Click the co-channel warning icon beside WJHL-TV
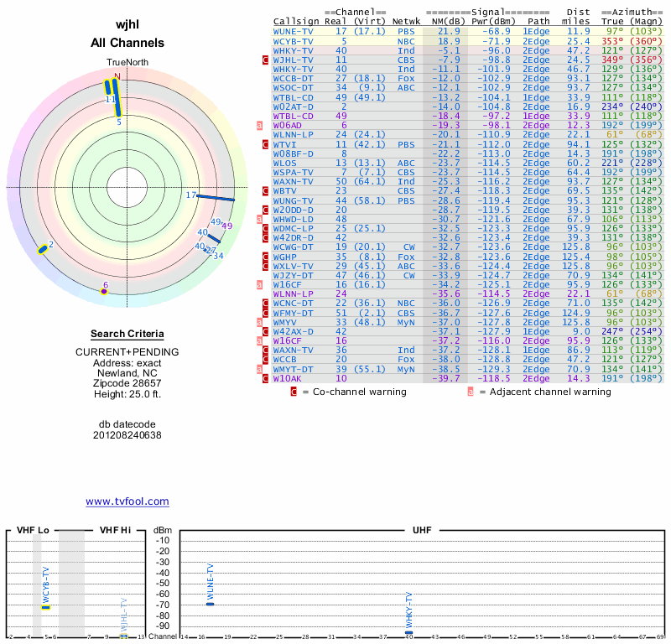This screenshot has width=671, height=644. coord(266,60)
